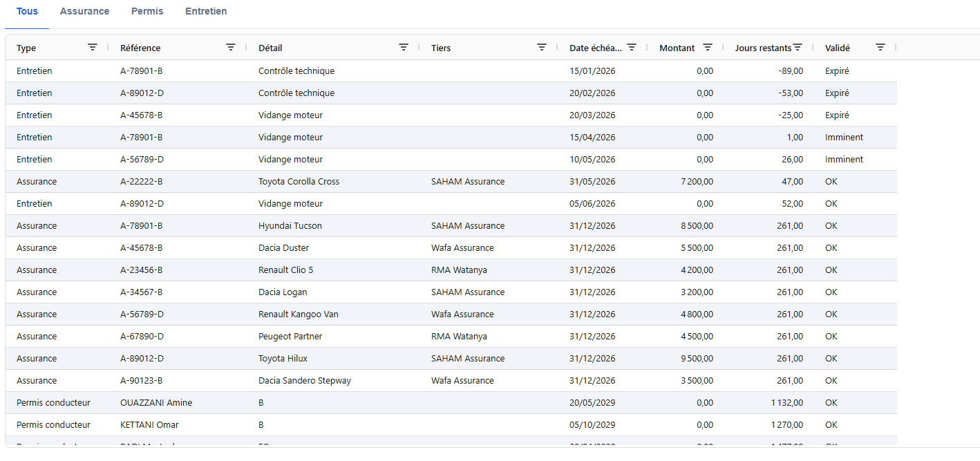This screenshot has width=980, height=461.
Task: Open the Jours restants filter icon
Action: (798, 48)
